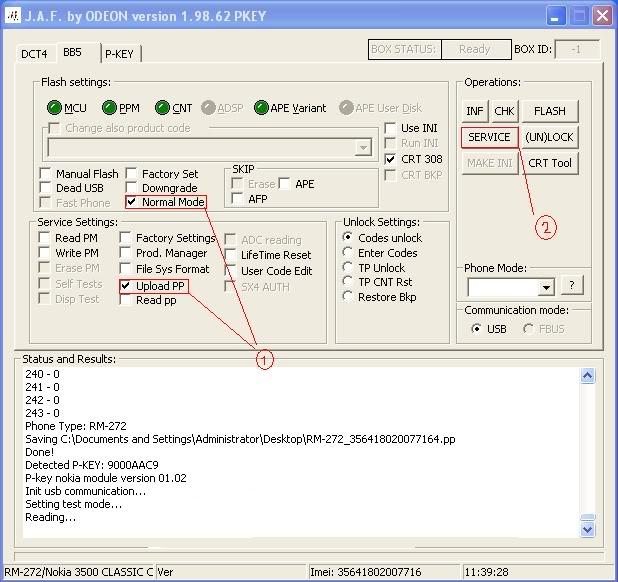Toggle the green PPM indicator button
Screen dimensions: 618x582
coord(109,108)
